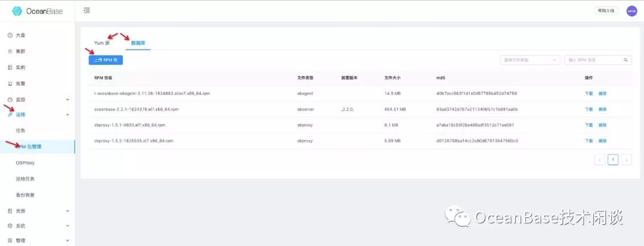Open OBProxy in the sidebar submenu
Screen dimensions: 644x246
coord(25,163)
